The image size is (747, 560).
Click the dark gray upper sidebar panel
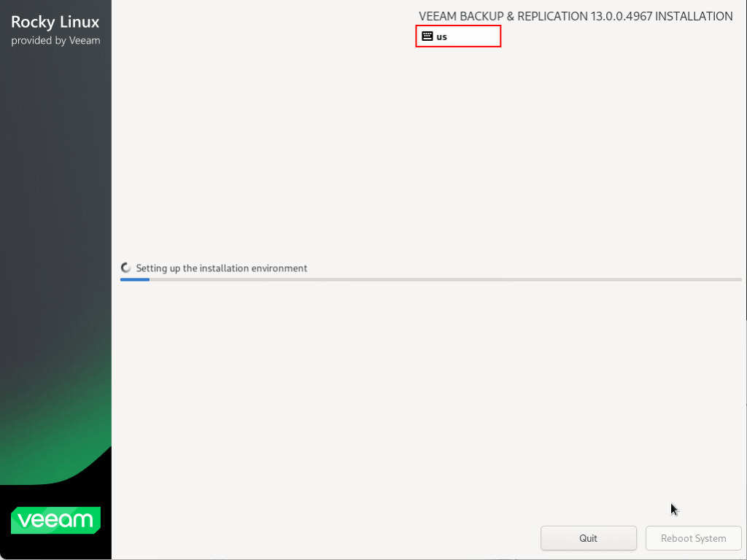click(55, 182)
